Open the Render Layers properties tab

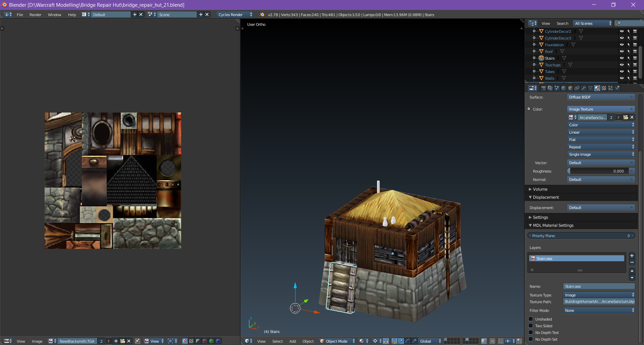click(550, 88)
